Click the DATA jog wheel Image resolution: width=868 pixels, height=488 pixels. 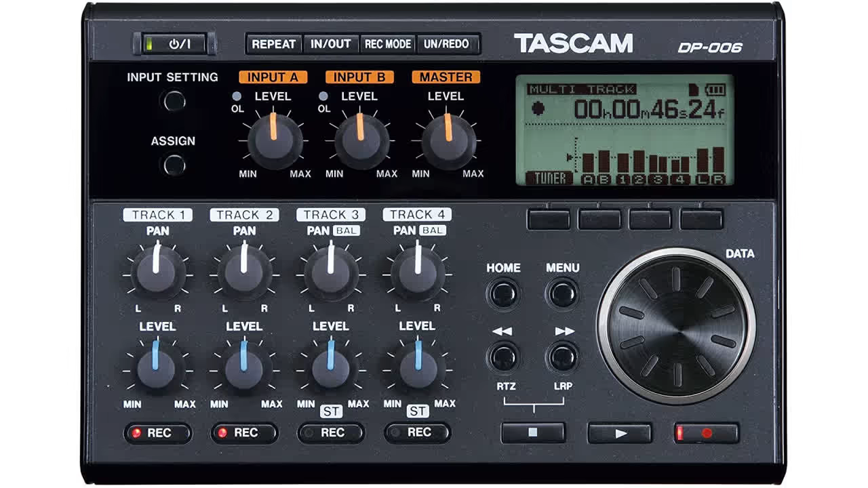677,326
